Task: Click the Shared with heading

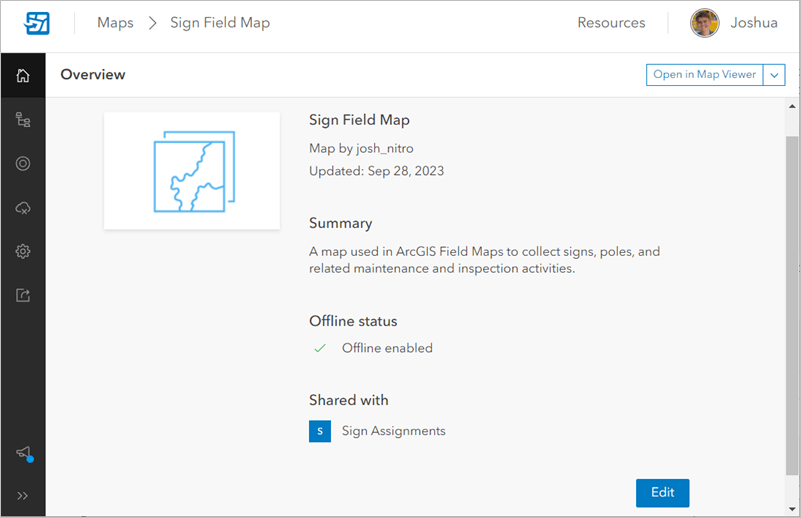Action: 349,400
